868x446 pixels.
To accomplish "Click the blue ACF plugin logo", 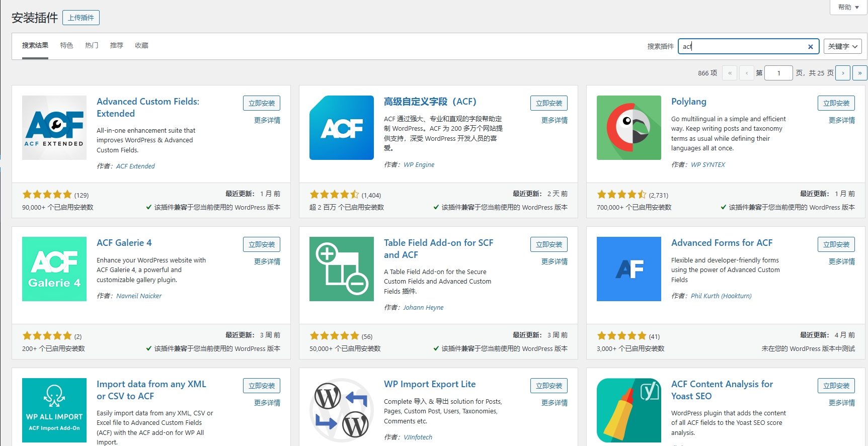I will click(x=342, y=128).
